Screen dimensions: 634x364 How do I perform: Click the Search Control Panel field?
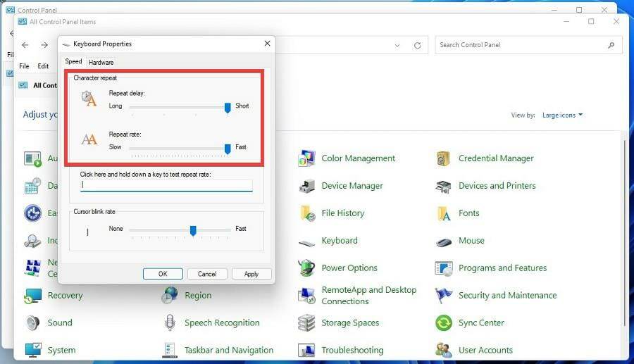528,45
